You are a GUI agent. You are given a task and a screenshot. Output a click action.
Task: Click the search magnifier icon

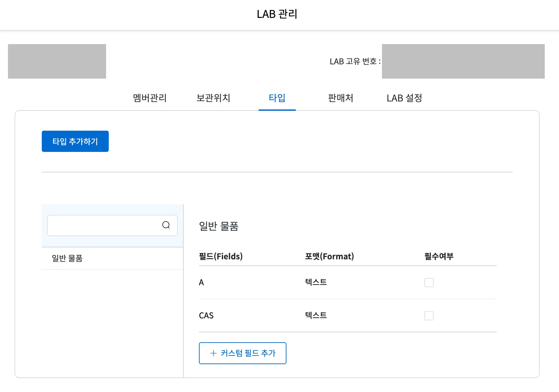point(166,225)
